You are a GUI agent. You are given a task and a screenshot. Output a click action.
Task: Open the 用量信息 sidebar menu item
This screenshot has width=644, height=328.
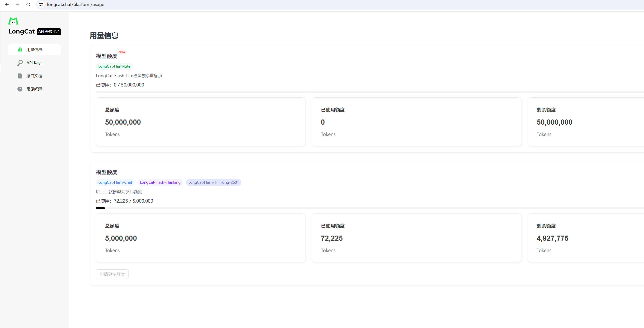point(34,50)
